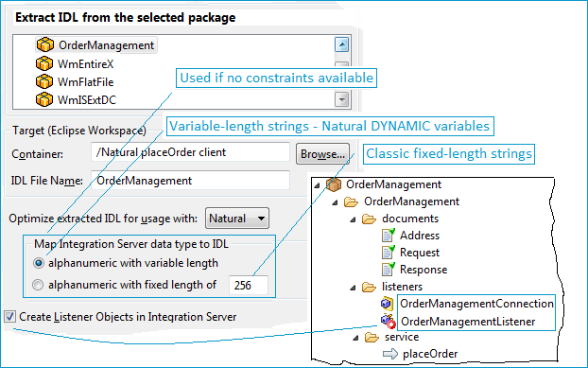
Task: Click the listeners folder icon
Action: pyautogui.click(x=369, y=287)
